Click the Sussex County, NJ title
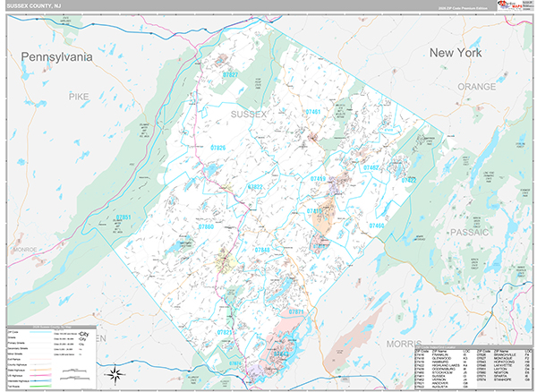Image resolution: width=537 pixels, height=392 pixels. pos(34,6)
